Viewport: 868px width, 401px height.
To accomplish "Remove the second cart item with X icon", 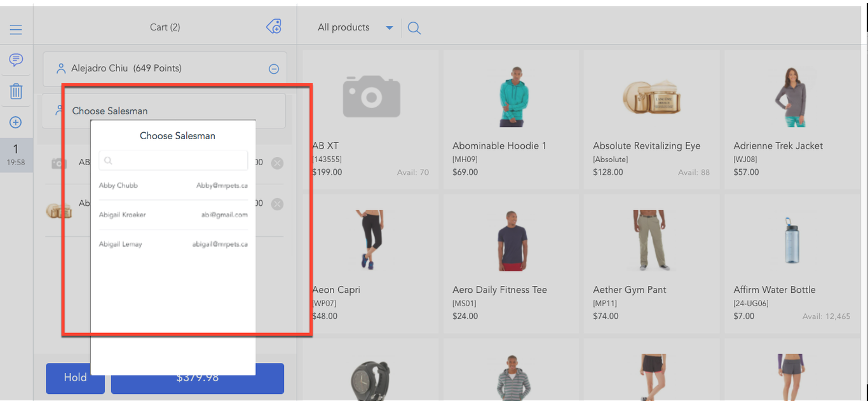I will pyautogui.click(x=277, y=204).
